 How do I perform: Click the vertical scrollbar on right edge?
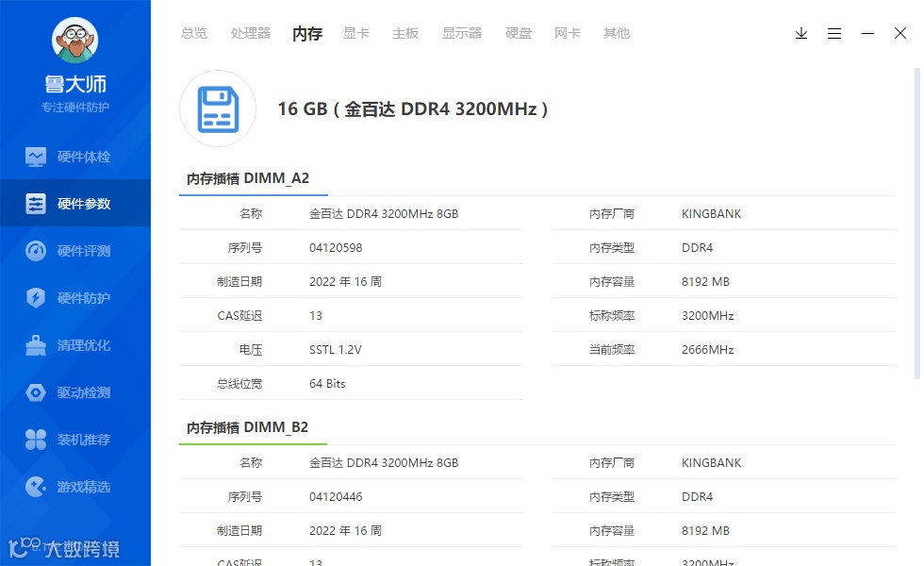tap(916, 225)
